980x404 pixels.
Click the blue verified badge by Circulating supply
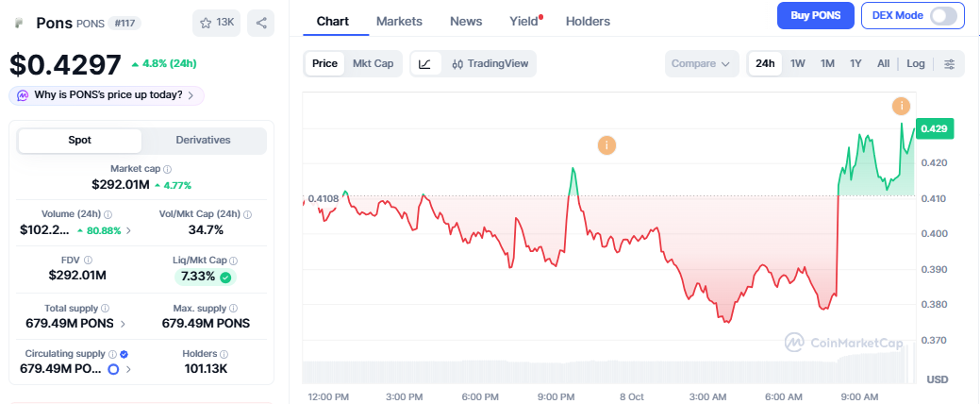(124, 354)
